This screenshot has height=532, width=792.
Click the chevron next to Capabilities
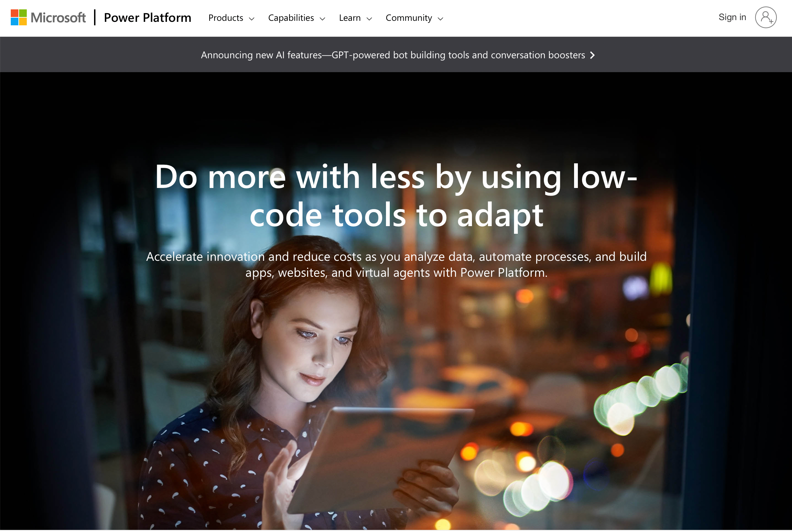click(x=322, y=19)
